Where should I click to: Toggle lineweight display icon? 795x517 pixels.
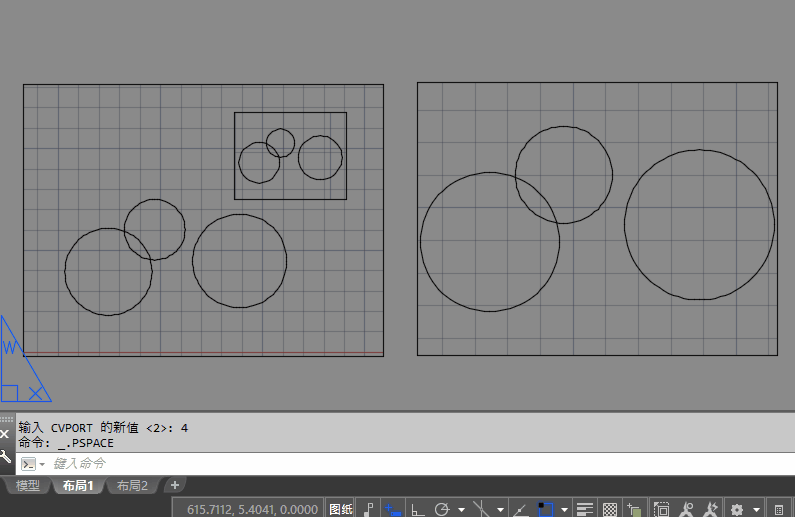pos(586,509)
